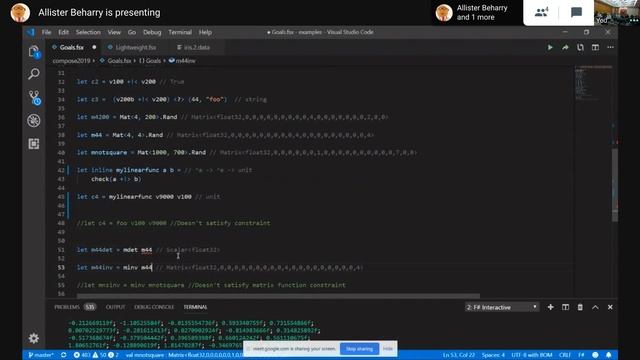The height and width of the screenshot is (360, 640).
Task: Click the 'let mnotsquare' code line
Action: (x=247, y=153)
